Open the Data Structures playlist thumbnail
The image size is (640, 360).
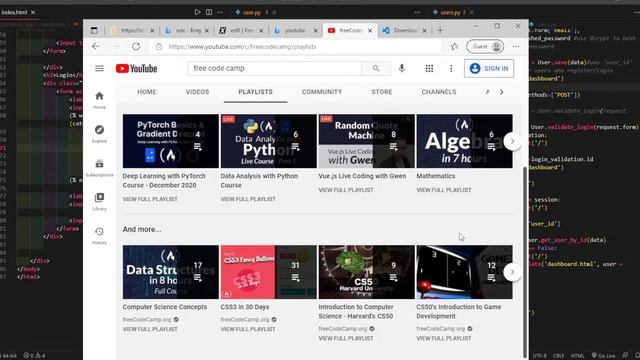(171, 272)
